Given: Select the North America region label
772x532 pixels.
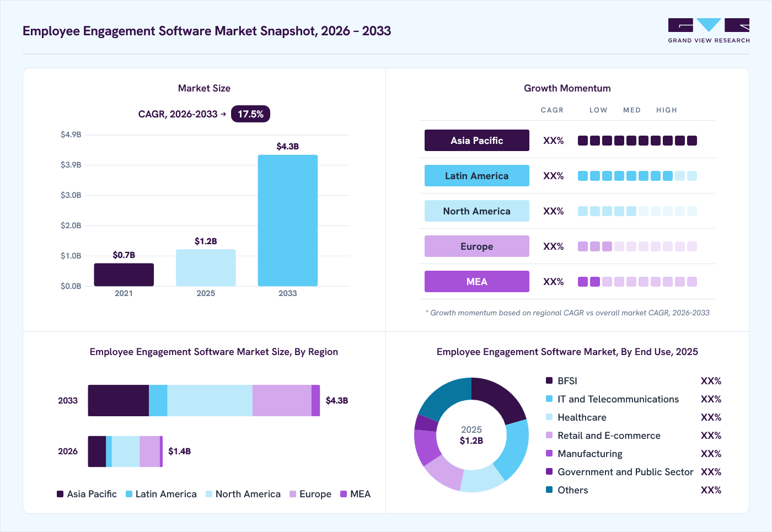Looking at the screenshot, I should pyautogui.click(x=477, y=211).
